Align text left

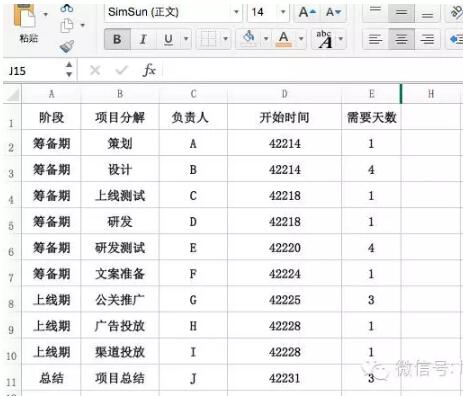tap(375, 39)
